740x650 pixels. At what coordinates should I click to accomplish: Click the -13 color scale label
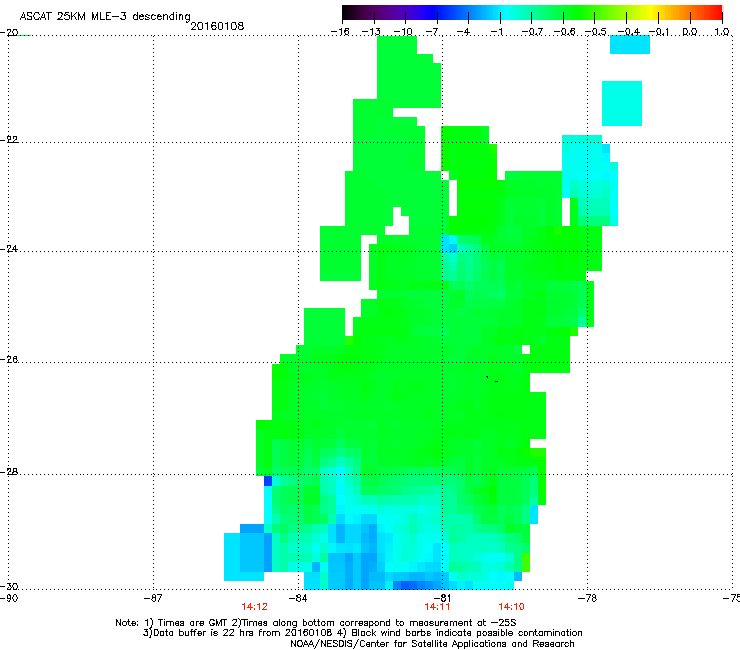pos(371,32)
